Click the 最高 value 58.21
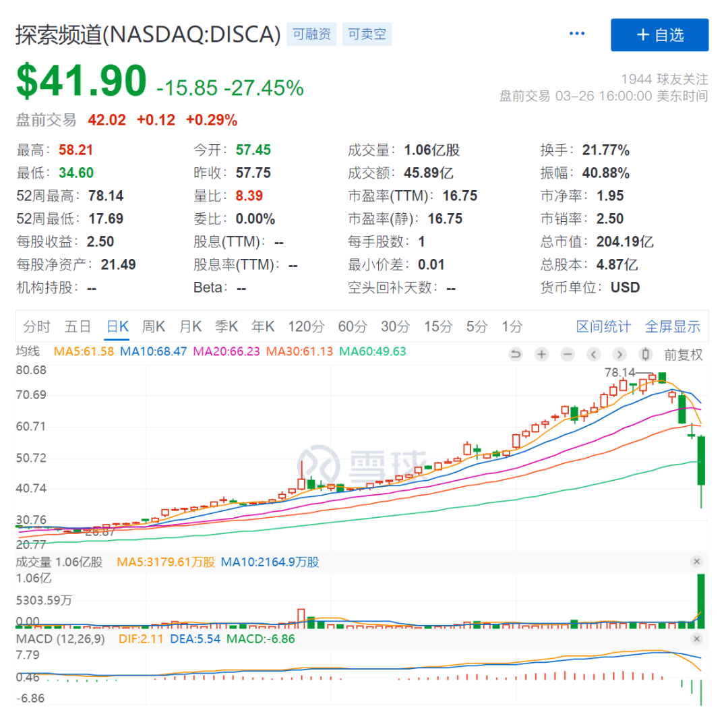Image resolution: width=728 pixels, height=708 pixels. coord(75,150)
